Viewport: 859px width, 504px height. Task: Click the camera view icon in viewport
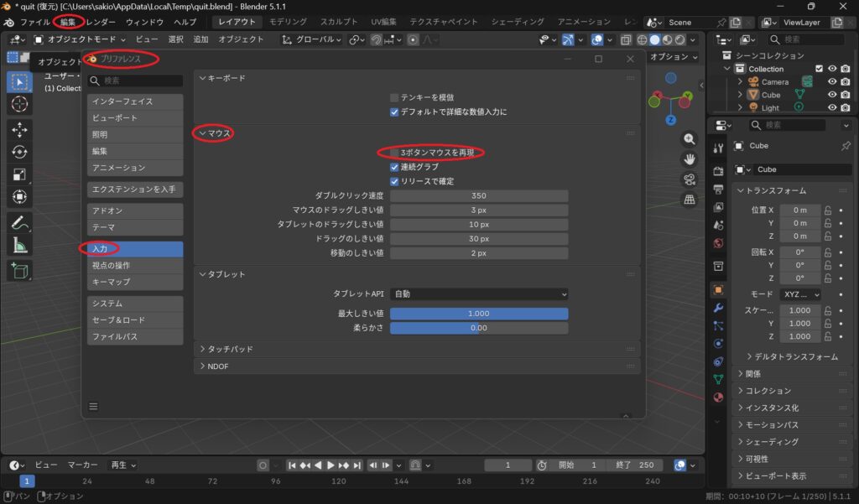coord(690,179)
